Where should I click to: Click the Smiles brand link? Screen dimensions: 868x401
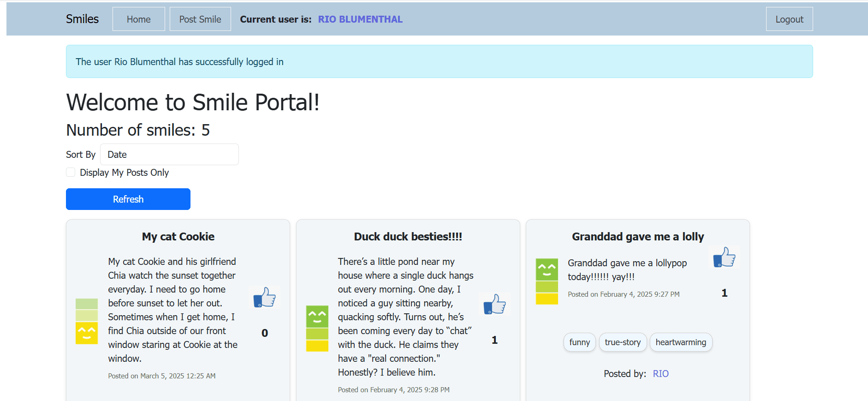(82, 19)
